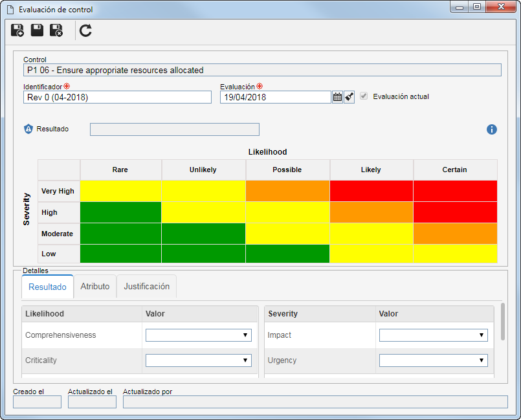This screenshot has width=521, height=420.
Task: Select red cell High / Certain
Action: tap(455, 212)
